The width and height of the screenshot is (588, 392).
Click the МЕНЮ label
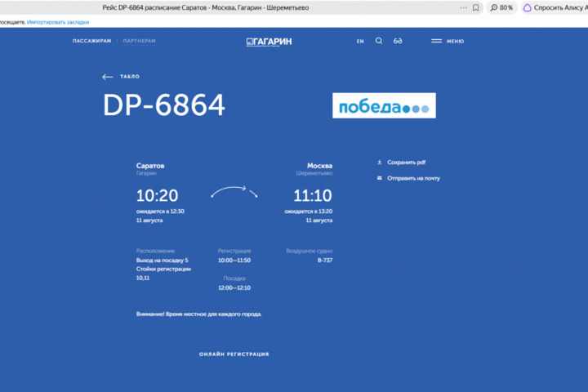pyautogui.click(x=455, y=42)
